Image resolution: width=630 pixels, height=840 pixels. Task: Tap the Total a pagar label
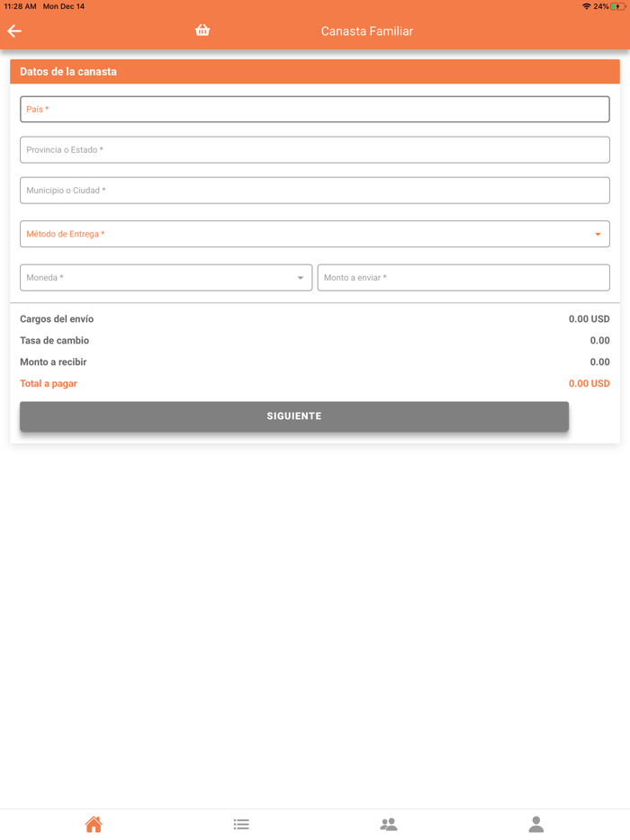[x=49, y=384]
